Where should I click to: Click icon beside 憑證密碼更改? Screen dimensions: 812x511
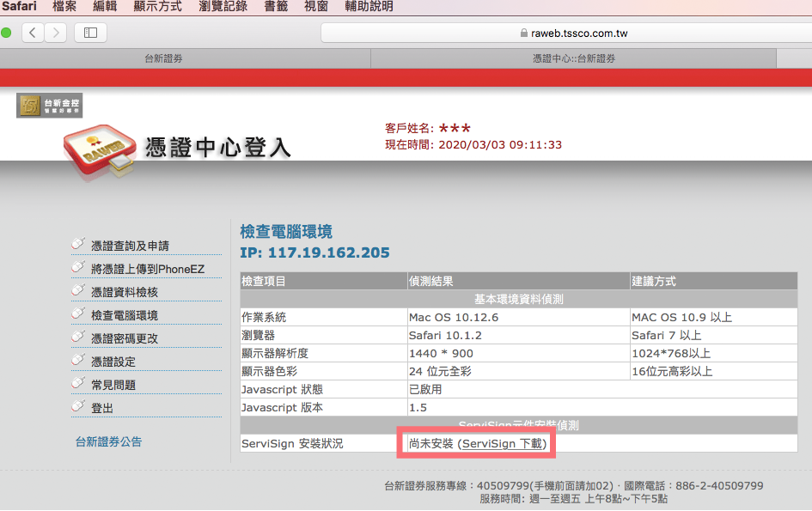[x=78, y=337]
